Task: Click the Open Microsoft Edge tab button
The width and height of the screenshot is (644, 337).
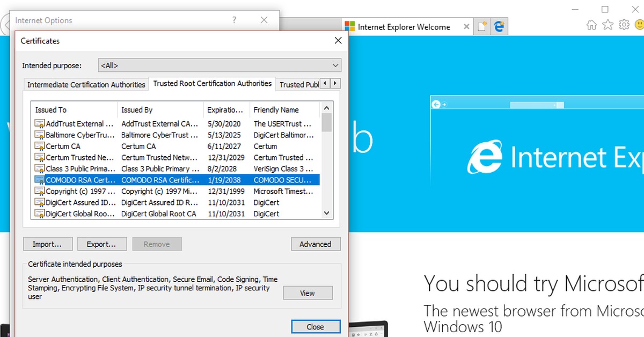Action: pyautogui.click(x=499, y=26)
